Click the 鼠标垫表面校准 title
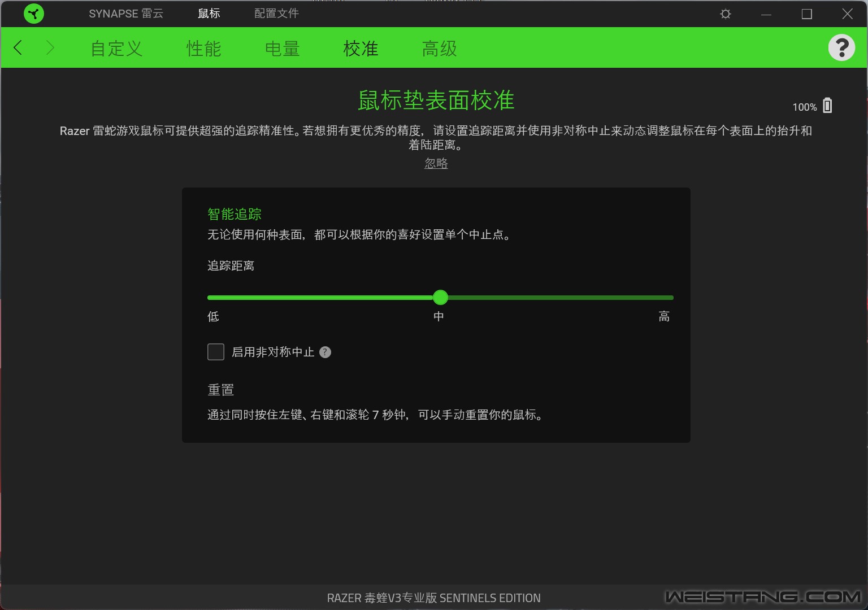 [x=436, y=101]
